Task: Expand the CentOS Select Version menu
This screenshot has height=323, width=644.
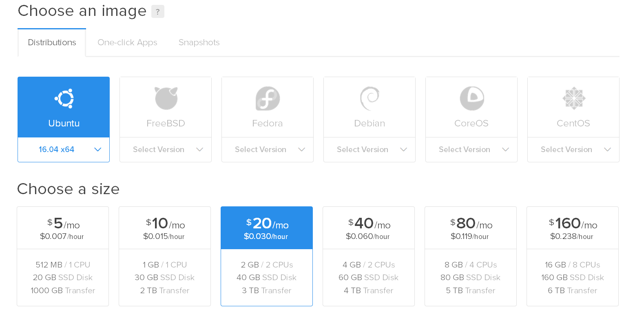Action: pyautogui.click(x=573, y=150)
